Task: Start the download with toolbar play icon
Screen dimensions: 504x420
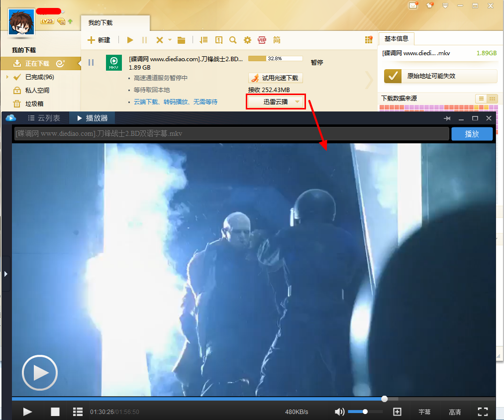Action: click(130, 40)
